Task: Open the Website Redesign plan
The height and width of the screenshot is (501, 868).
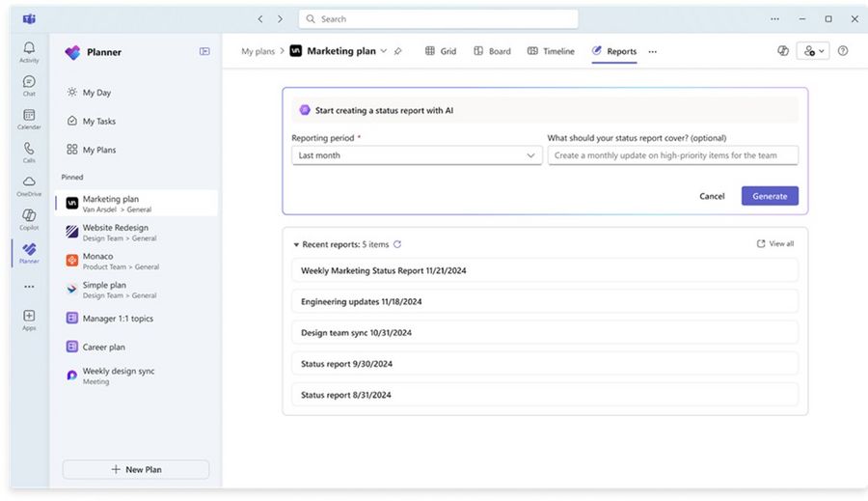Action: point(136,233)
